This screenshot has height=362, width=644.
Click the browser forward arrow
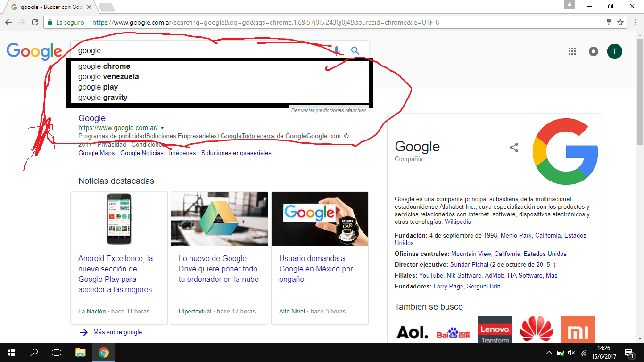(22, 22)
